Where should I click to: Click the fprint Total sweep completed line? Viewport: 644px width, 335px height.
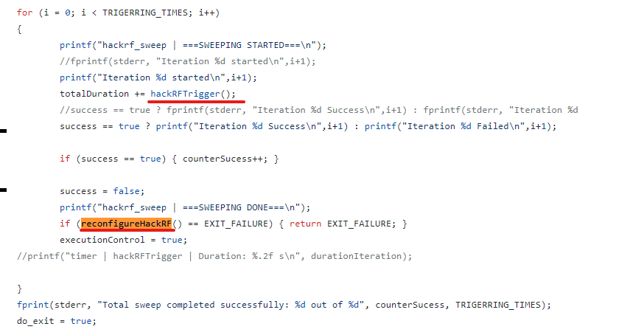click(284, 305)
